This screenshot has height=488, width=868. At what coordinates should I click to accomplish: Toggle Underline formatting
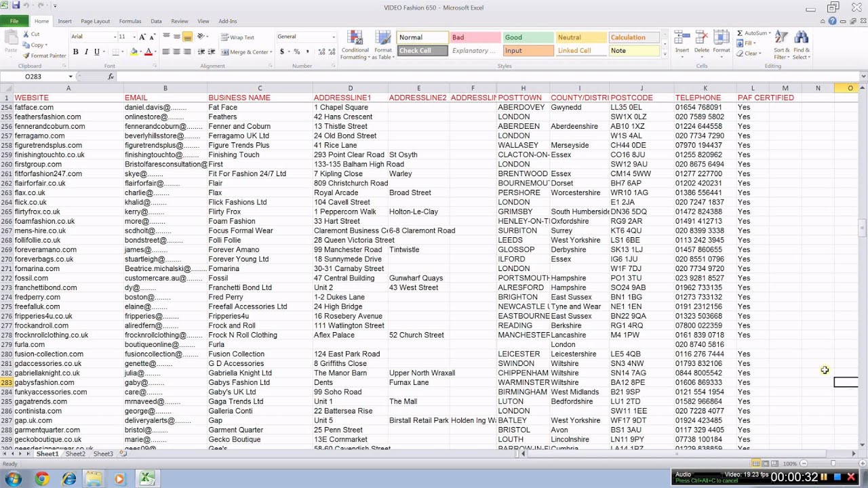[x=96, y=52]
